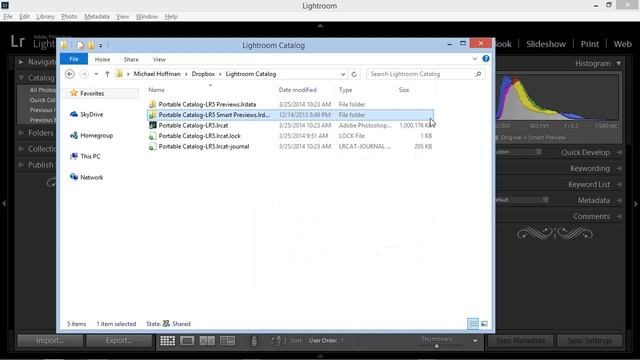Image resolution: width=640 pixels, height=360 pixels.
Task: Click the quick access properties icon
Action: click(x=80, y=45)
